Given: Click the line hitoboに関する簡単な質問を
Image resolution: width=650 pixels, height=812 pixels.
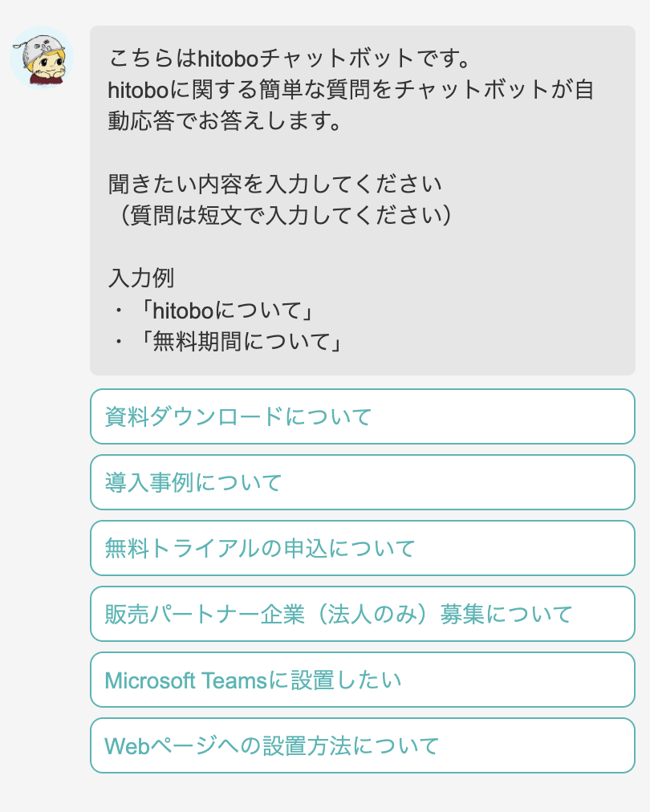Looking at the screenshot, I should pos(351,90).
